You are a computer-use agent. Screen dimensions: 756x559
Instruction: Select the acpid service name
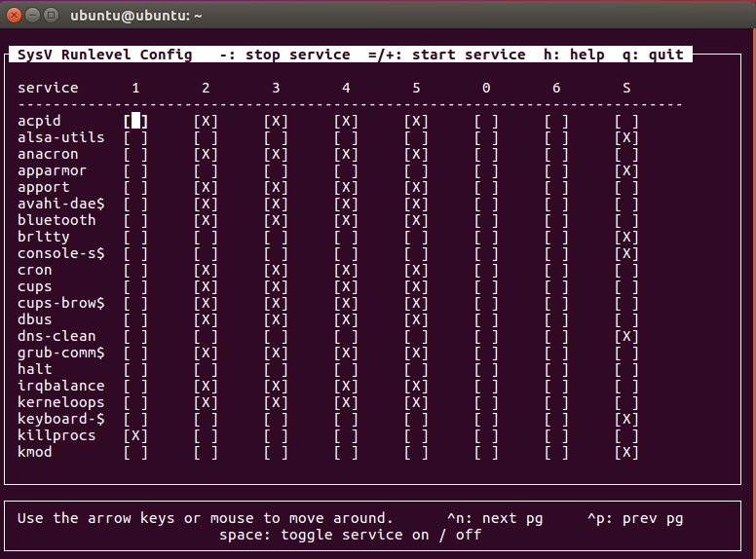39,121
